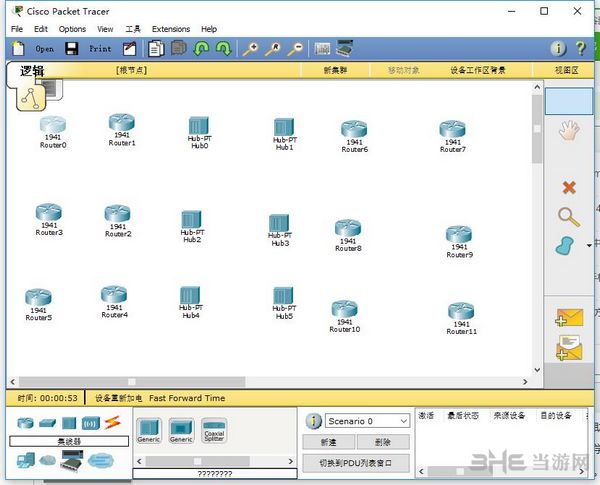Select the Routers device category icon

[x=25, y=423]
